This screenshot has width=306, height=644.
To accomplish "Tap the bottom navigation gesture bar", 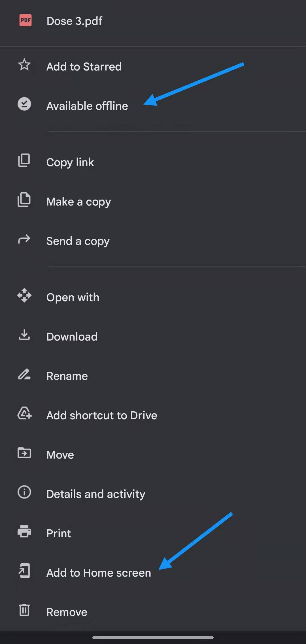I will (153, 637).
